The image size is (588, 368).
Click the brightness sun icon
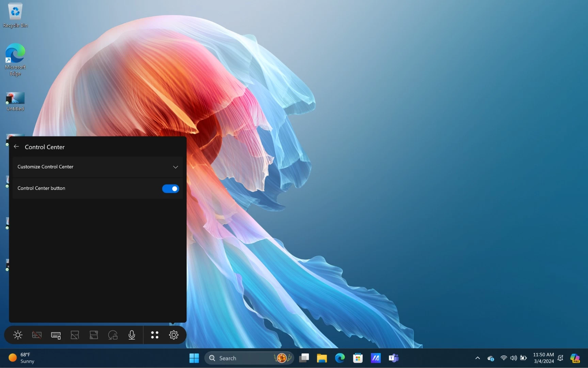click(18, 335)
